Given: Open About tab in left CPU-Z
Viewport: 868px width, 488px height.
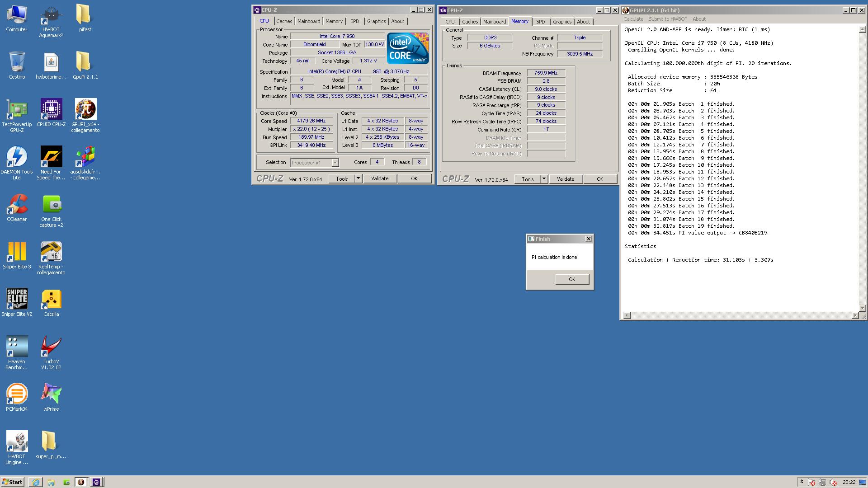Looking at the screenshot, I should coord(398,21).
